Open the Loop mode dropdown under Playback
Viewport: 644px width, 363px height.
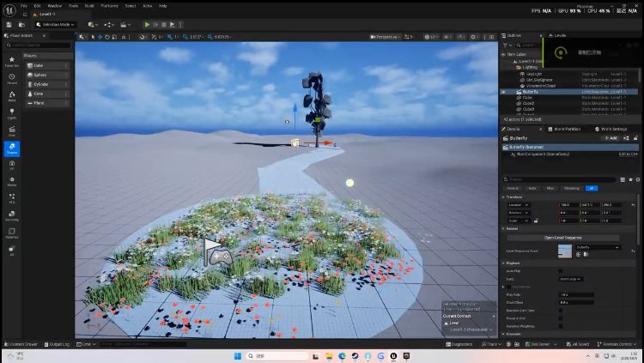pos(571,279)
